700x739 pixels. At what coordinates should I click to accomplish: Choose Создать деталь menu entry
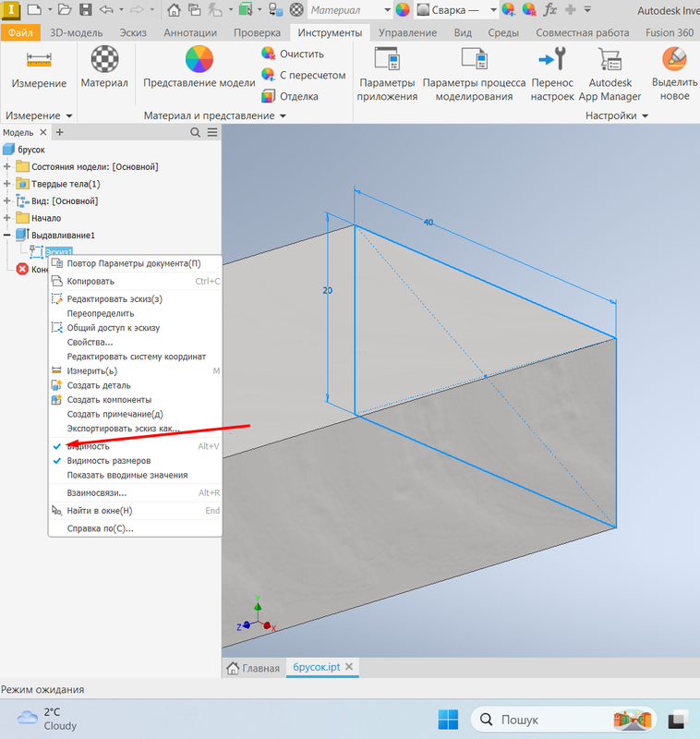click(135, 385)
